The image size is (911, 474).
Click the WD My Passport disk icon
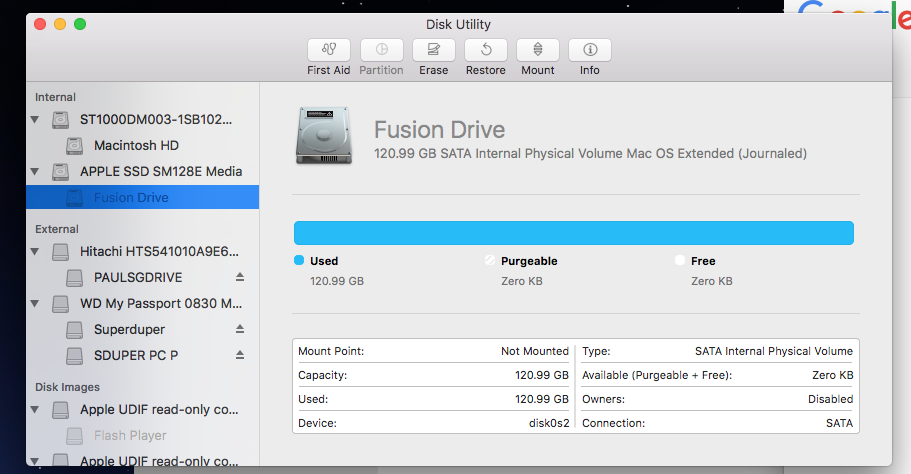point(60,304)
